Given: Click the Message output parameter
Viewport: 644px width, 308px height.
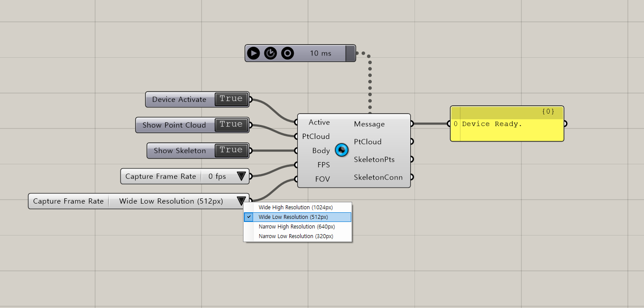Looking at the screenshot, I should pyautogui.click(x=369, y=124).
